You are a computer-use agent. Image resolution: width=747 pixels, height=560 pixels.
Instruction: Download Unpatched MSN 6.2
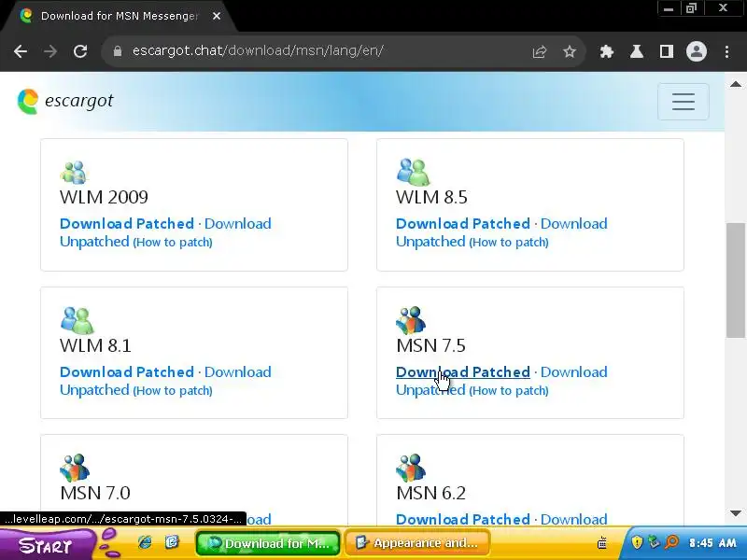point(573,519)
